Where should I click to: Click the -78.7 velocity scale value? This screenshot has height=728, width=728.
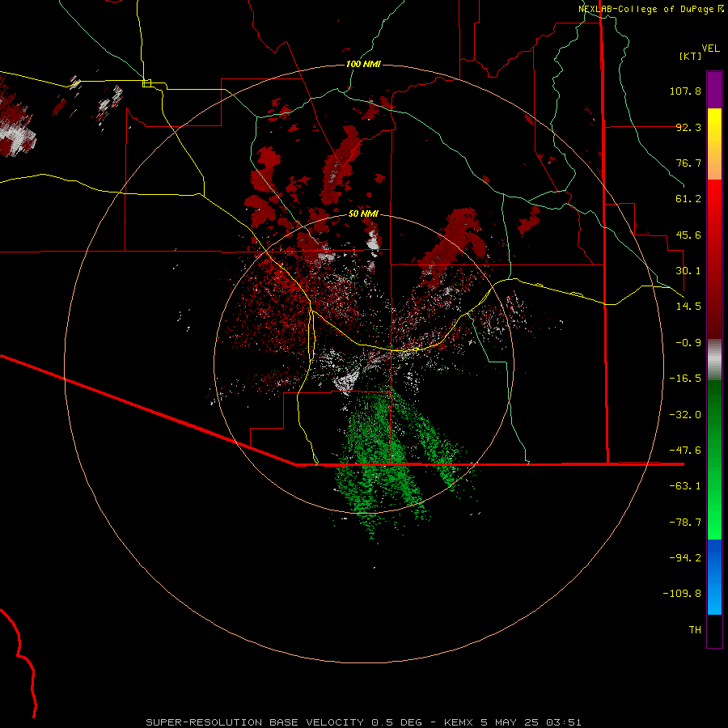(x=685, y=523)
